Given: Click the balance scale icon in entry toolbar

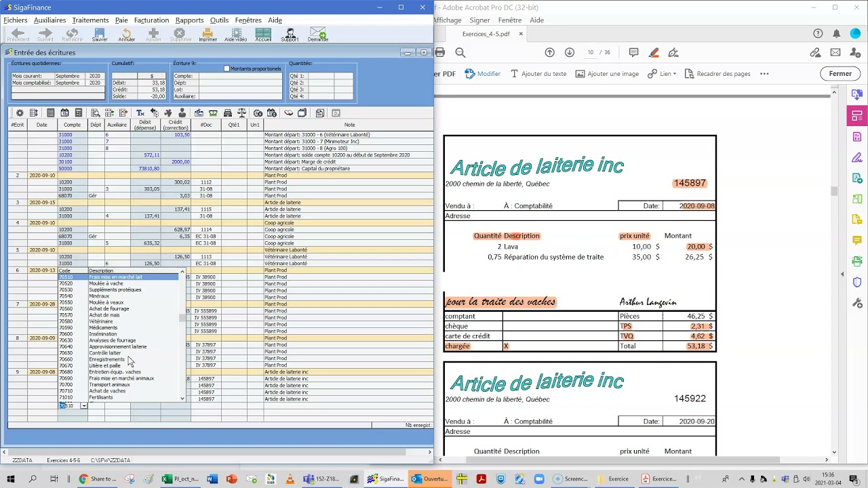Looking at the screenshot, I should (x=240, y=113).
